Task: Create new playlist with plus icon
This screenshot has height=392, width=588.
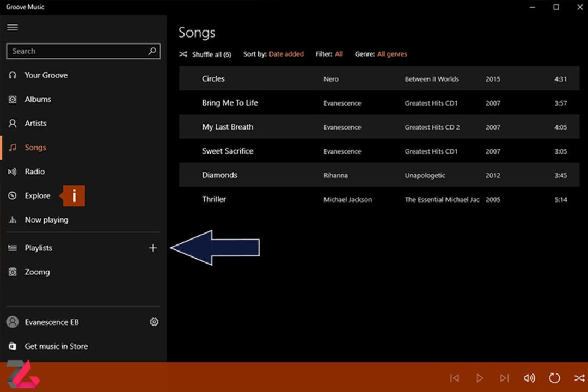Action: point(152,248)
